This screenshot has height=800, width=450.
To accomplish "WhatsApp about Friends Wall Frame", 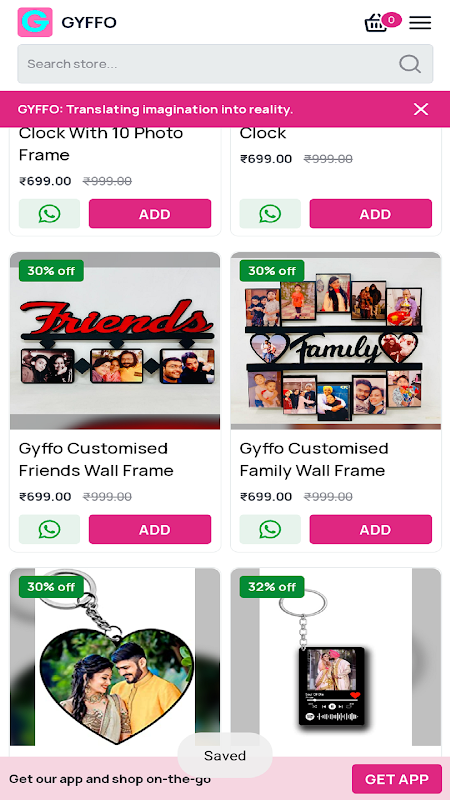I will 49,529.
